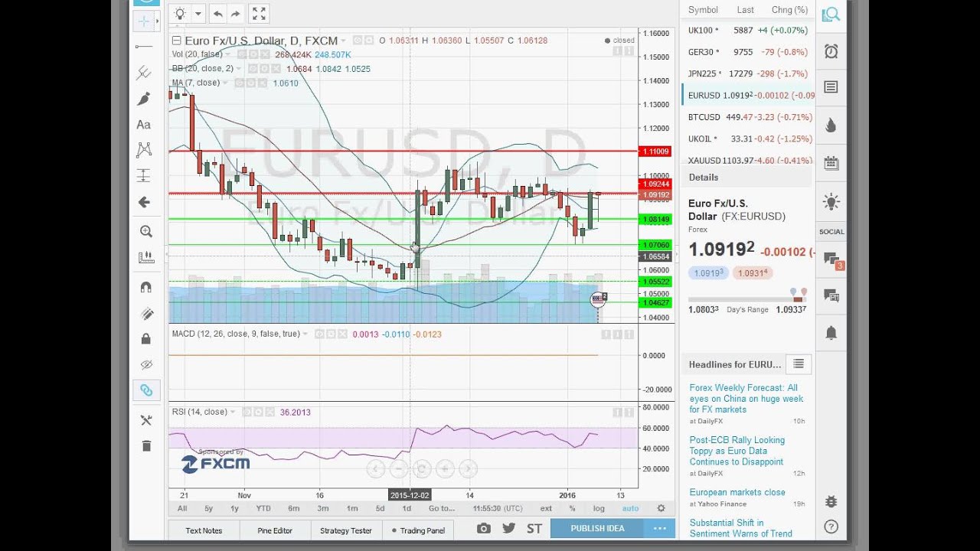Select the left arrow marker tool
Image resolution: width=980 pixels, height=551 pixels.
[144, 202]
